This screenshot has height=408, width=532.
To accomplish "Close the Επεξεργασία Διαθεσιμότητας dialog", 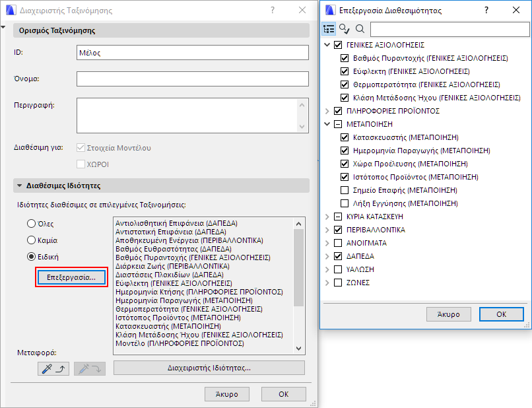I will (516, 10).
